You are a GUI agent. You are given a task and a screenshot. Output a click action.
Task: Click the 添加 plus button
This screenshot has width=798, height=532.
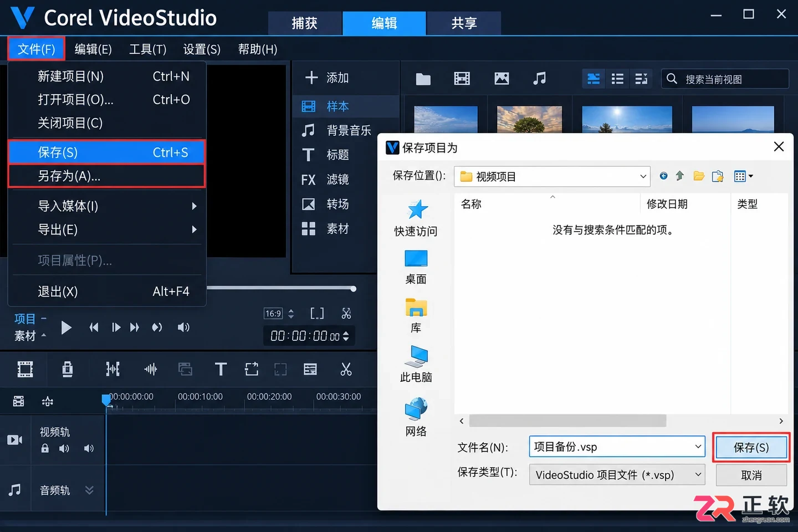point(326,78)
